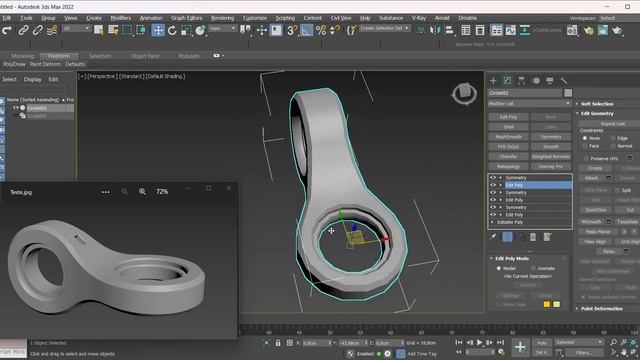The height and width of the screenshot is (360, 640).
Task: Open the V-Ray menu
Action: (x=419, y=18)
